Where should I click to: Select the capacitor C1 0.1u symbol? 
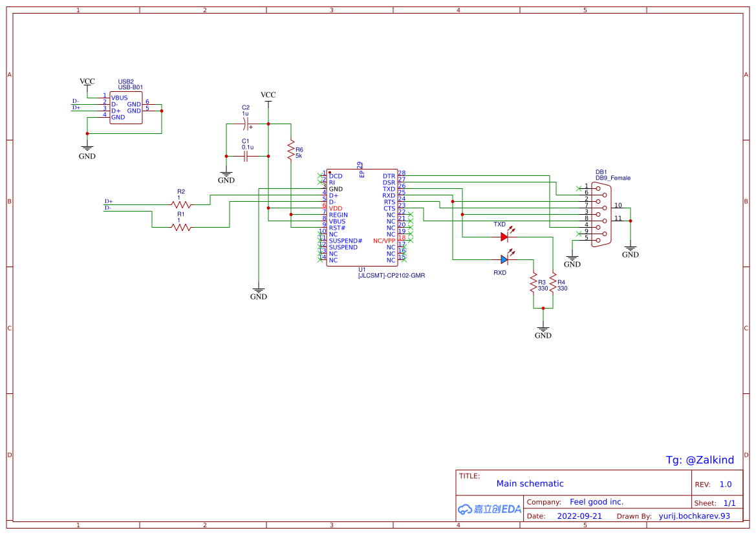click(244, 155)
